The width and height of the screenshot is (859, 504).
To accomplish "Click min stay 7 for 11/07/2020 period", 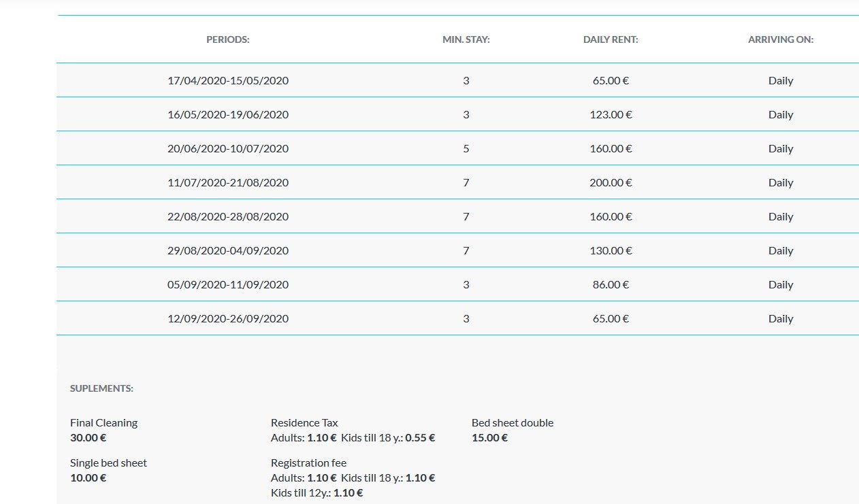I will (x=466, y=182).
